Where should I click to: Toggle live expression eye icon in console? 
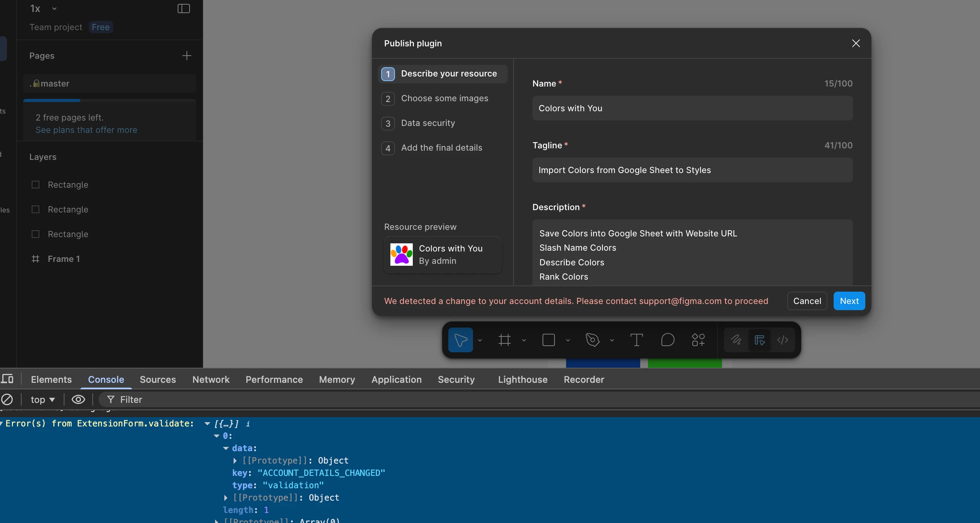tap(78, 399)
